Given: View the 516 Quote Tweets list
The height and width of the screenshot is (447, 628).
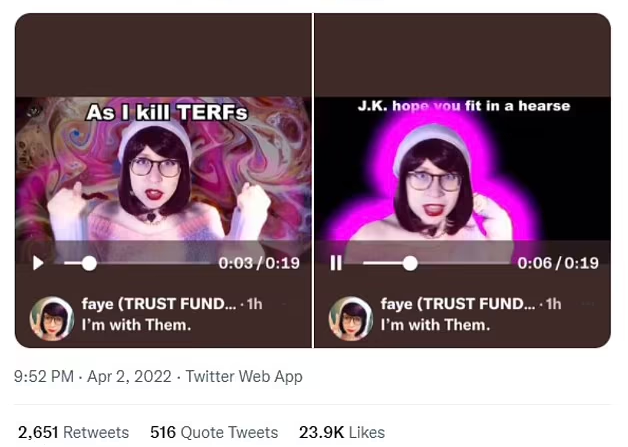Looking at the screenshot, I should click(214, 432).
